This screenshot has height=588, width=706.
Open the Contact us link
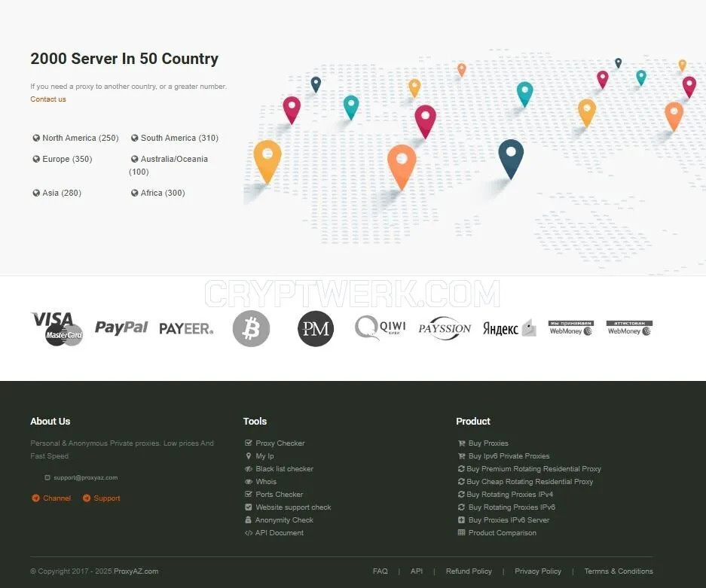(x=48, y=99)
